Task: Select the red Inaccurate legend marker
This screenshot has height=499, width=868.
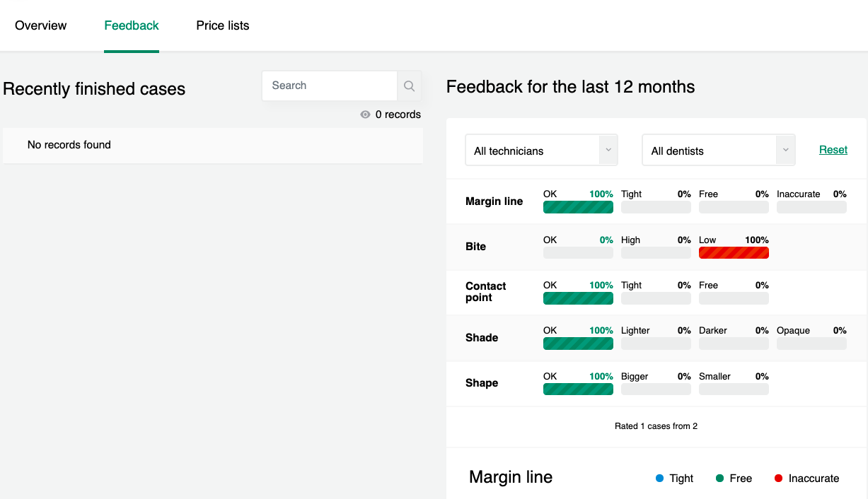Action: click(x=780, y=479)
